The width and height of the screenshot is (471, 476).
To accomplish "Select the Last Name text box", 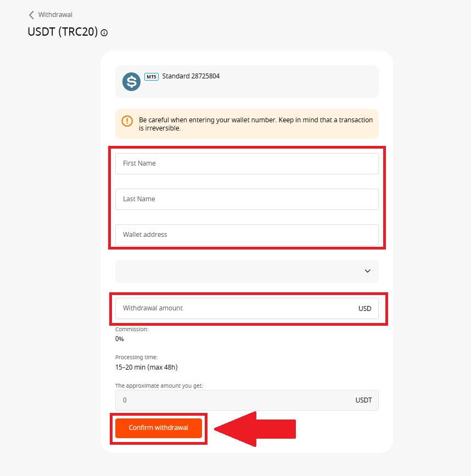I will [x=246, y=199].
